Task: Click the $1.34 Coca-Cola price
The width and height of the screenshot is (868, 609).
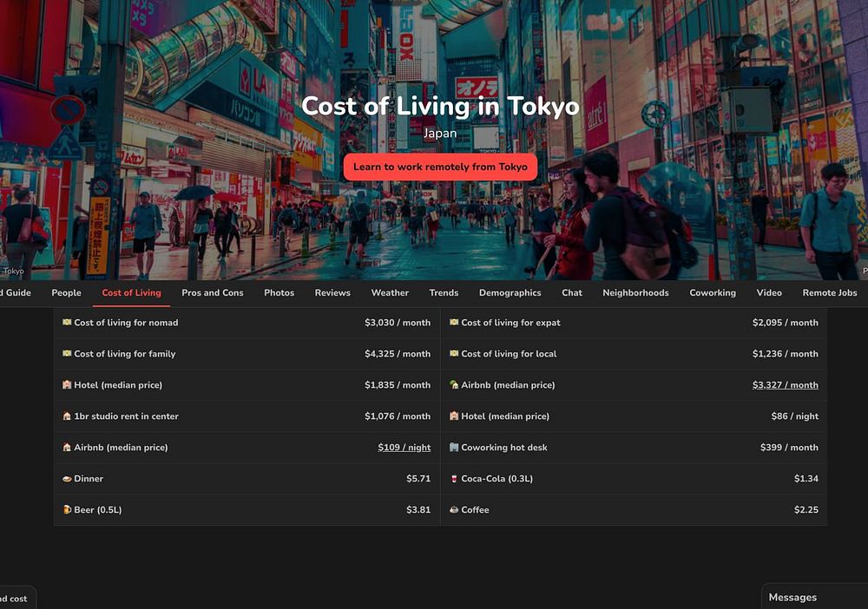Action: coord(806,479)
